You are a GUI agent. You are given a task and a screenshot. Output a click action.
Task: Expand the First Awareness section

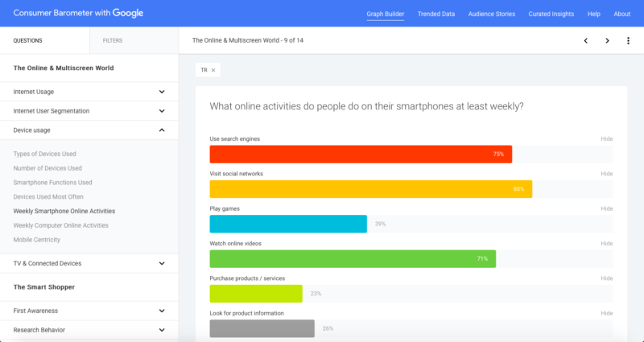click(x=162, y=311)
